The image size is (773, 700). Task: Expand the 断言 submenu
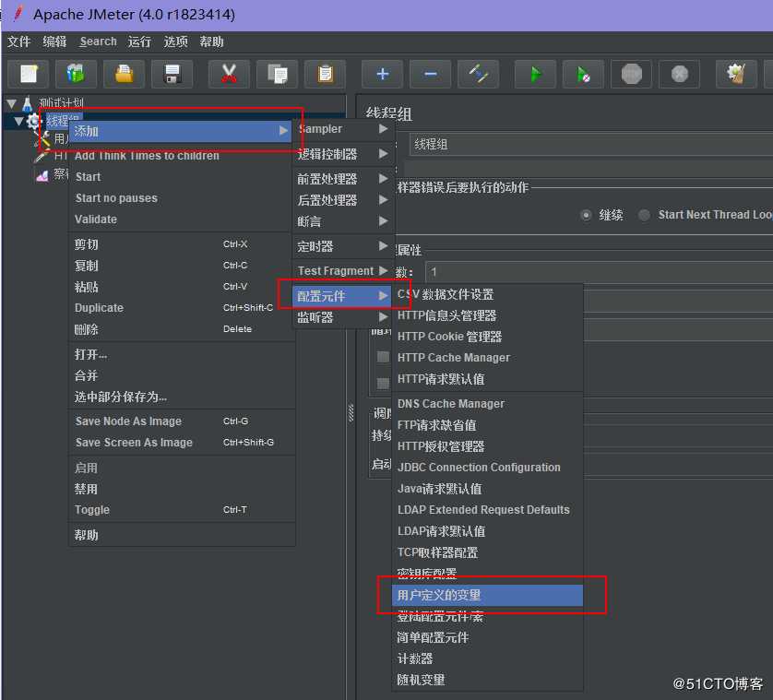pyautogui.click(x=343, y=222)
